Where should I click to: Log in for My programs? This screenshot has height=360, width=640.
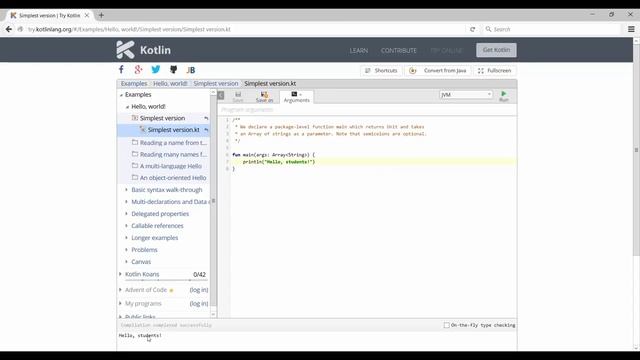[x=199, y=304]
